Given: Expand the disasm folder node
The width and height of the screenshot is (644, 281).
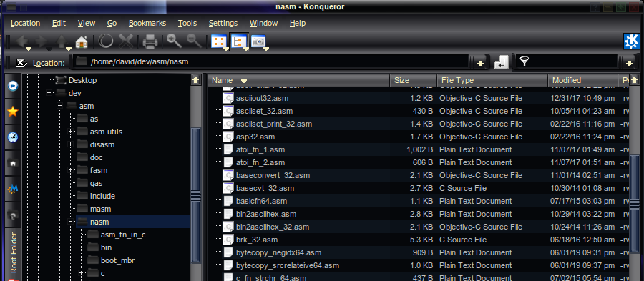Looking at the screenshot, I should (71, 144).
